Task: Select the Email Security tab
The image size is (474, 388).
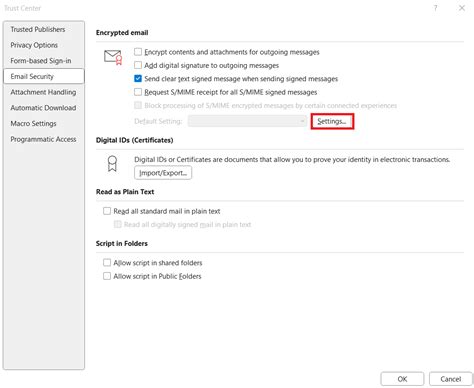Action: (x=44, y=76)
